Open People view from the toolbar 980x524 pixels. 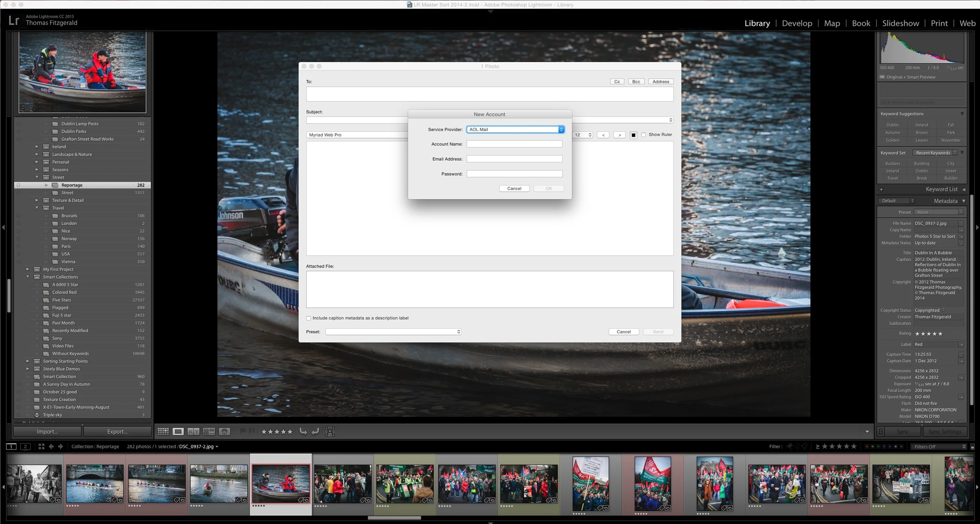click(224, 431)
